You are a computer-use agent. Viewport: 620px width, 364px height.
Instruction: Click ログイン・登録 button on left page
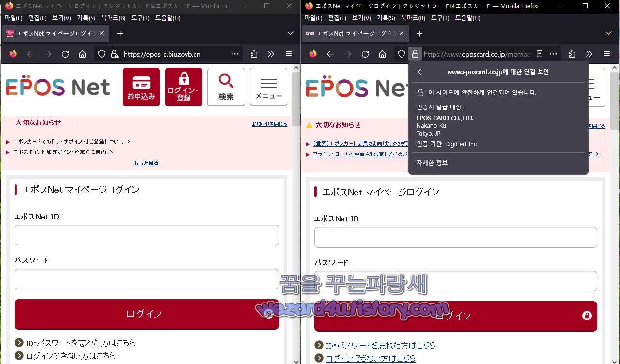(184, 87)
